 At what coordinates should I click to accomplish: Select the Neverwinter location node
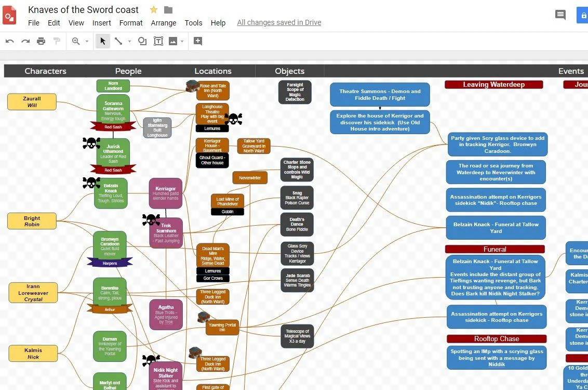tap(250, 177)
